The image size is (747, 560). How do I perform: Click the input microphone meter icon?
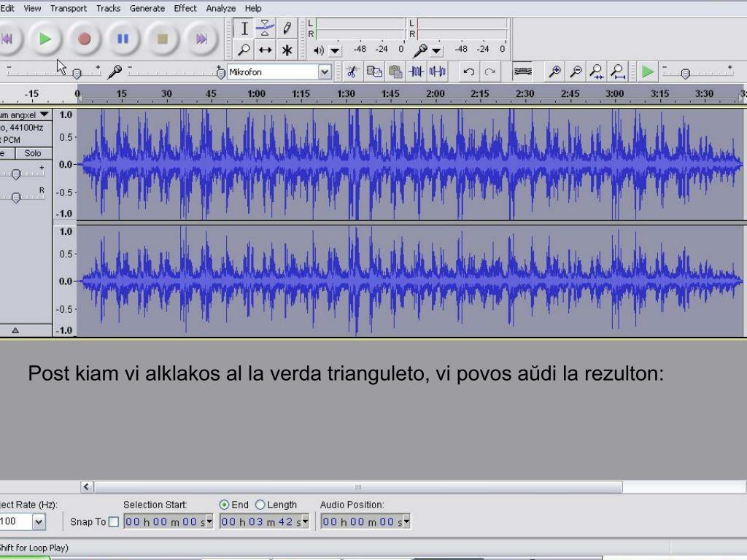tap(420, 50)
